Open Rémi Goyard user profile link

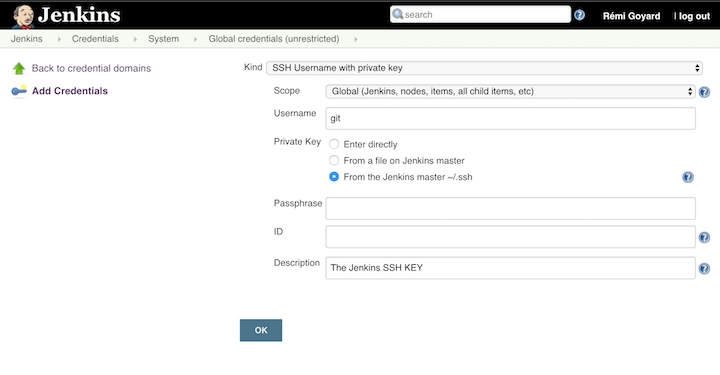click(x=631, y=16)
